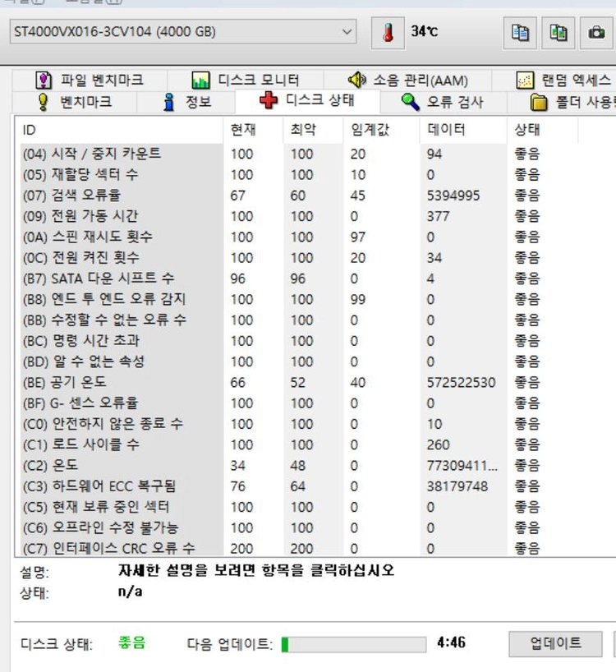Switch to the 디스크 모니터 tab

246,81
